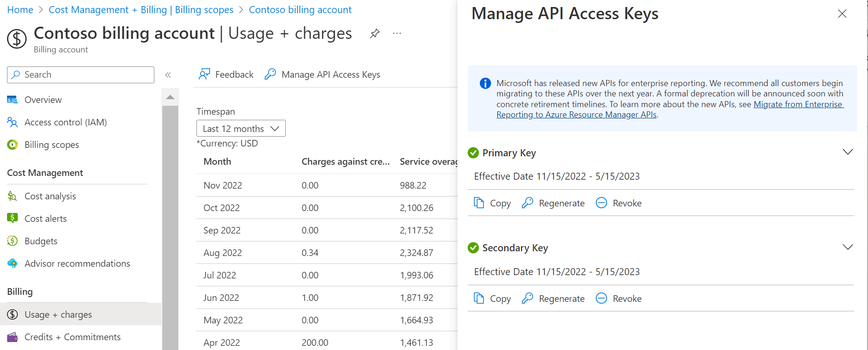Click the 2,324.87 service overage value
This screenshot has height=350, width=868.
(416, 253)
